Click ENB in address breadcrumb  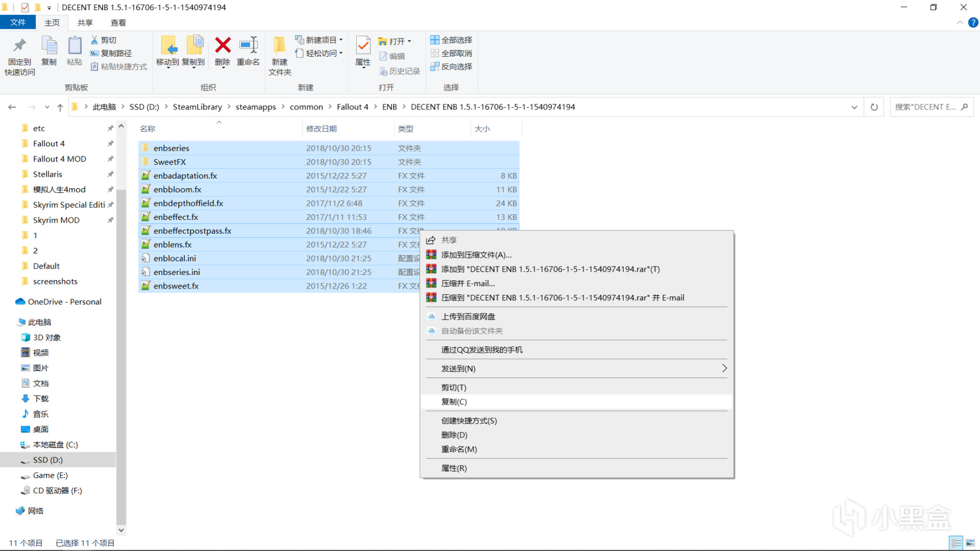click(390, 107)
